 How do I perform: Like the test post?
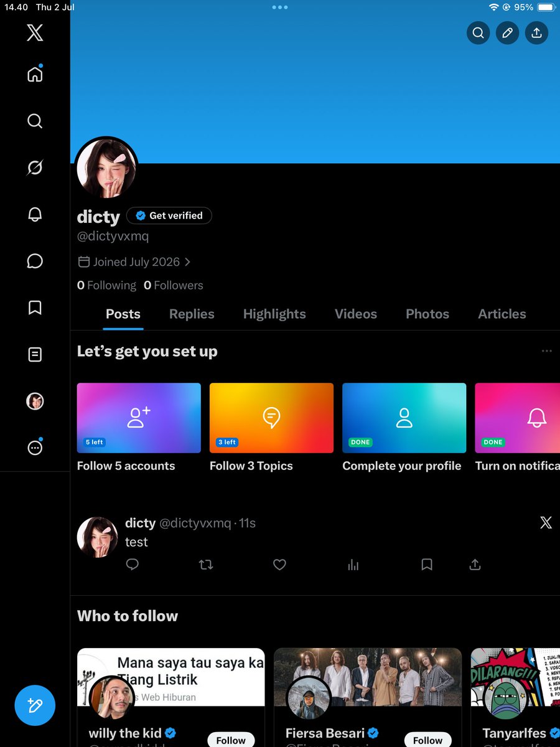280,565
